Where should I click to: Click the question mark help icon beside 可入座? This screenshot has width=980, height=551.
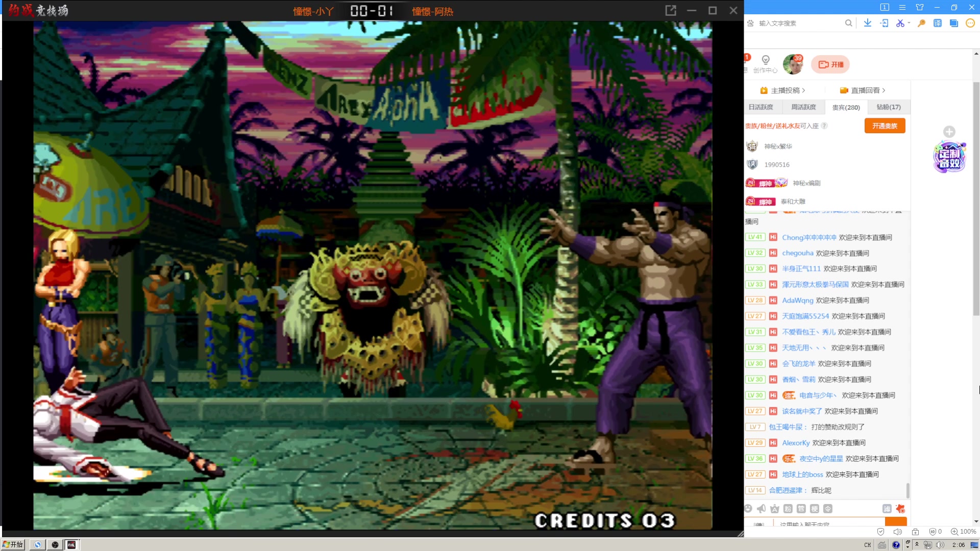point(824,126)
